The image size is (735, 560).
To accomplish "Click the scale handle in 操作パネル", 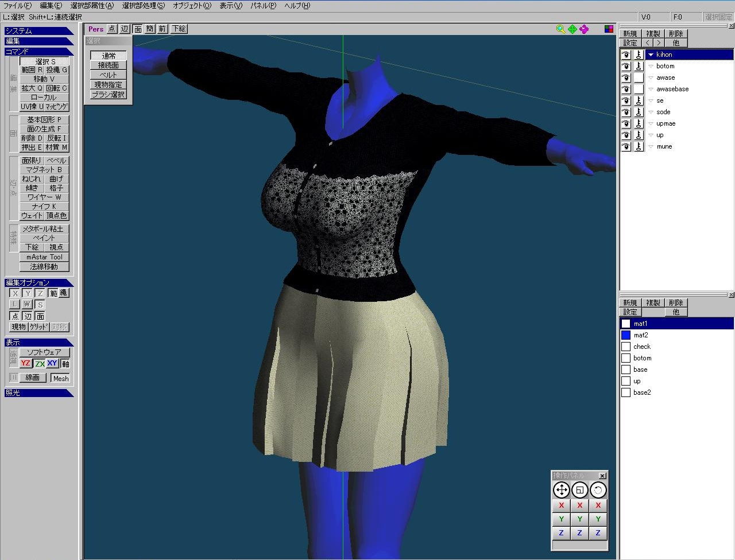I will click(579, 490).
